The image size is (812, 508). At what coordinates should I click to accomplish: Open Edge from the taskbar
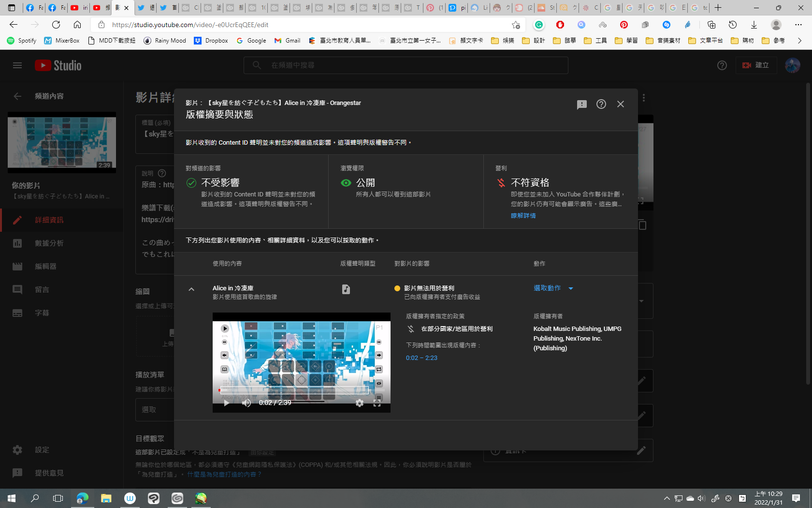[83, 498]
